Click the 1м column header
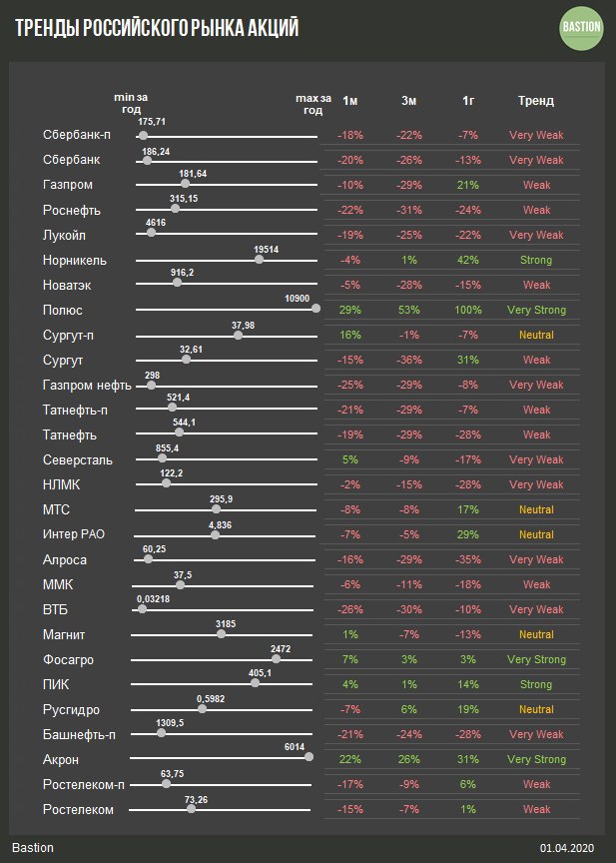Screen dimensions: 616x863 (x=350, y=101)
